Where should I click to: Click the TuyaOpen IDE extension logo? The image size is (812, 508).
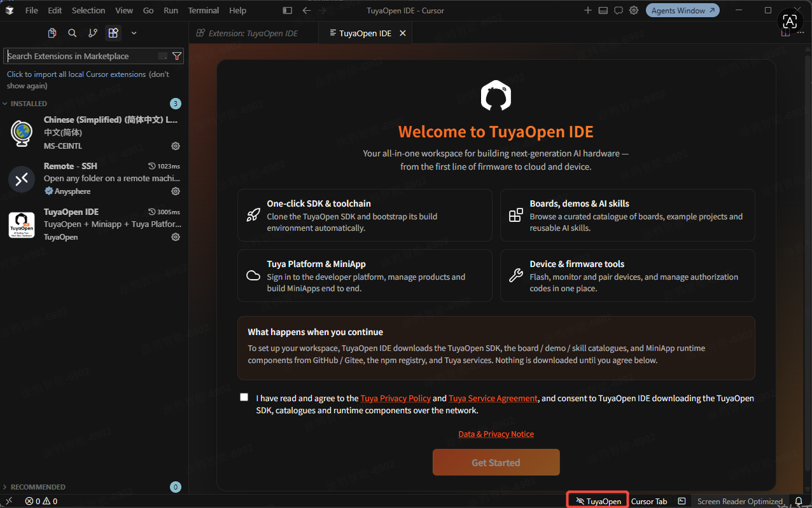[21, 225]
